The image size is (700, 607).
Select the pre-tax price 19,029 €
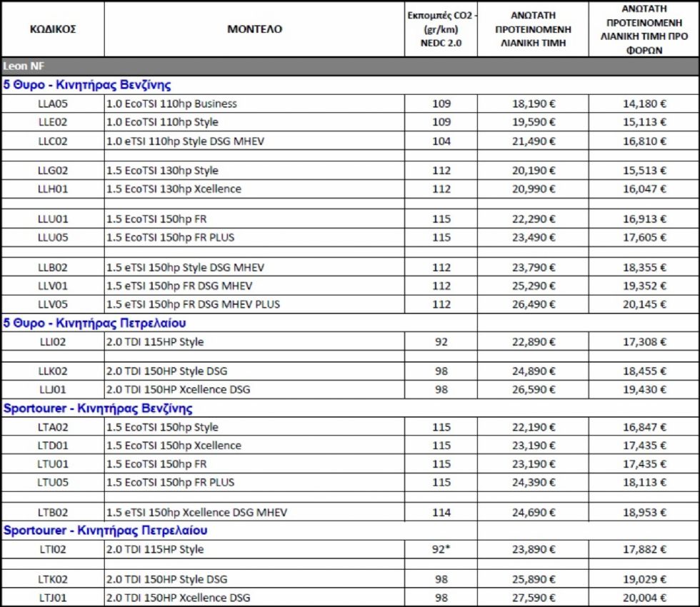pos(644,579)
